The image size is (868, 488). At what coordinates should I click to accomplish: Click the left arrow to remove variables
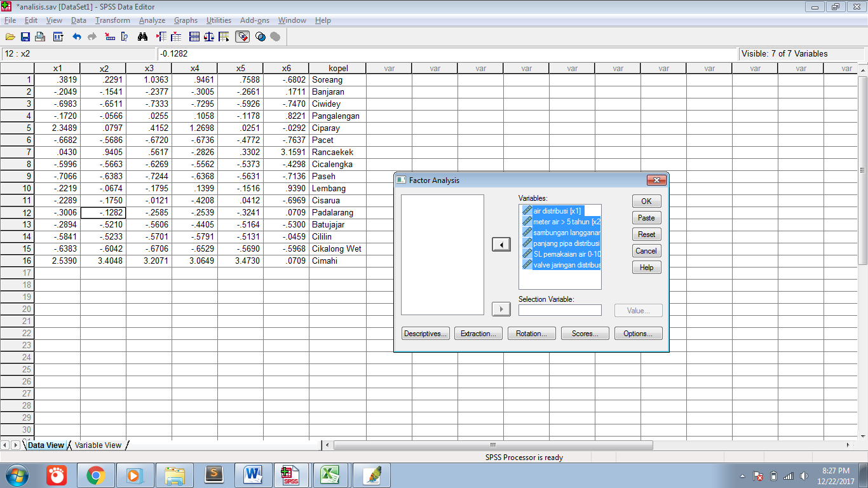click(501, 243)
